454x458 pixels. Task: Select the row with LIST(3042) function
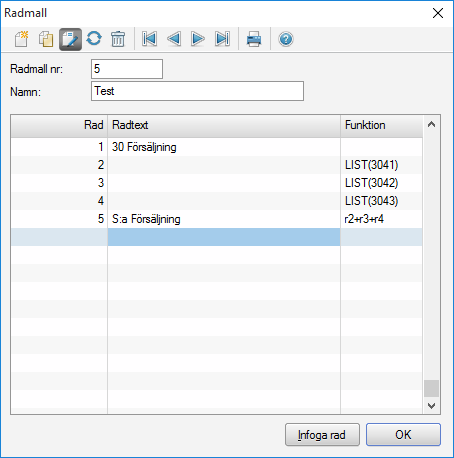(216, 183)
